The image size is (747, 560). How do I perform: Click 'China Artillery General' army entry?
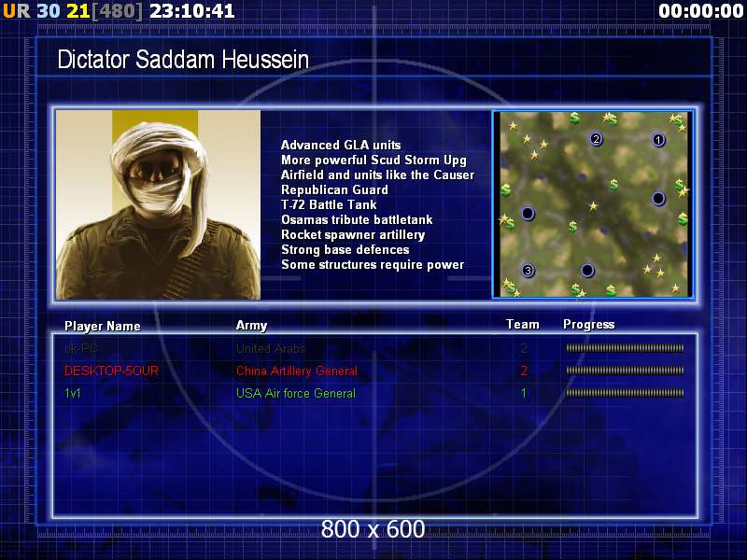click(297, 371)
